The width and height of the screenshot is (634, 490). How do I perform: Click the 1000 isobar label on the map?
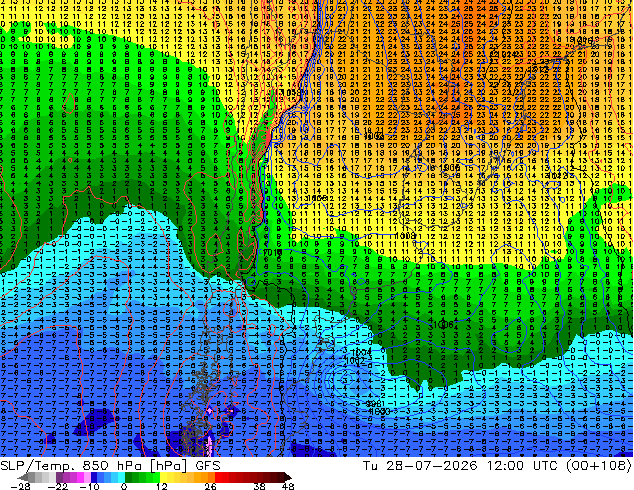379,411
